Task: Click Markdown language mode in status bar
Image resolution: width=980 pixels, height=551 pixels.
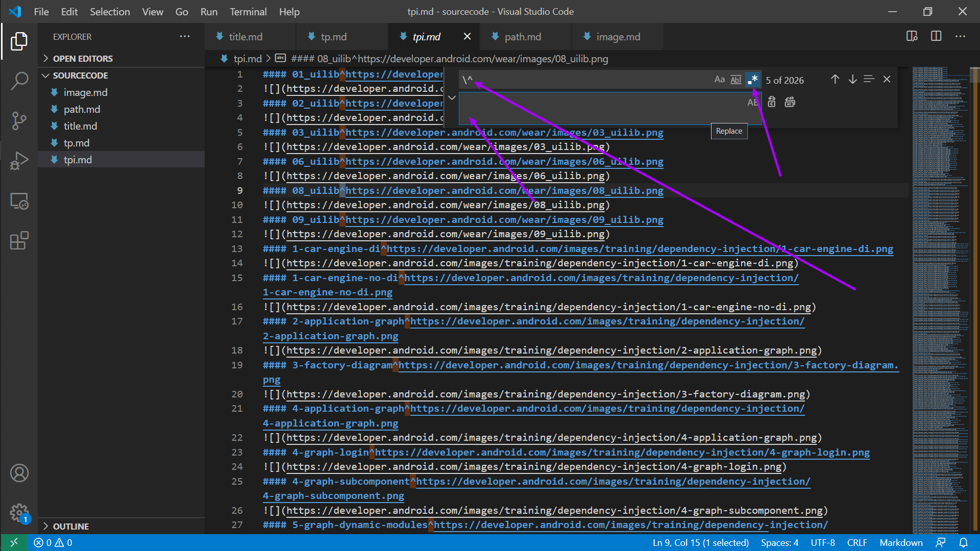Action: pos(901,542)
